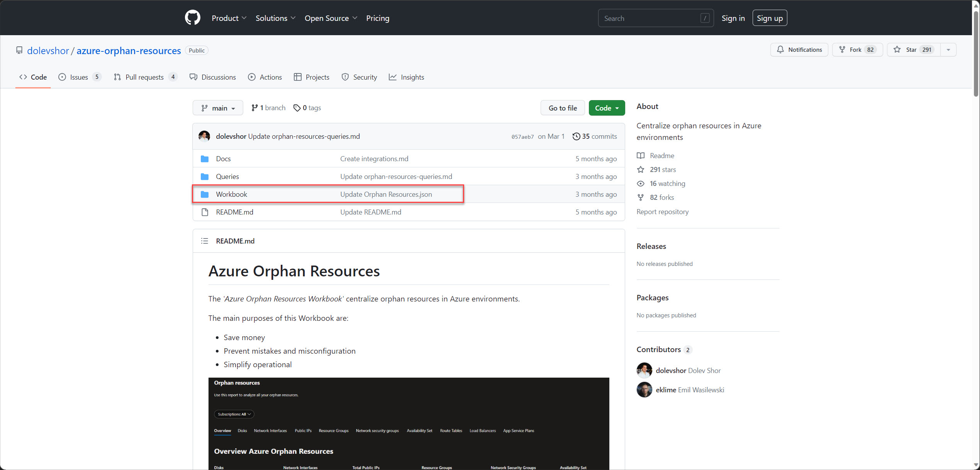This screenshot has width=980, height=470.
Task: Select the commit history clock icon
Action: click(x=576, y=136)
